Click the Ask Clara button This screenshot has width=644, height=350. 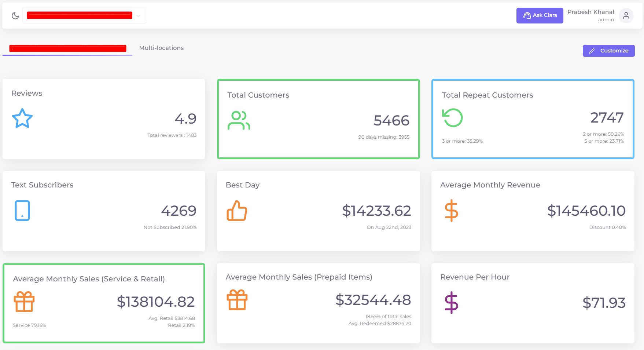point(540,15)
